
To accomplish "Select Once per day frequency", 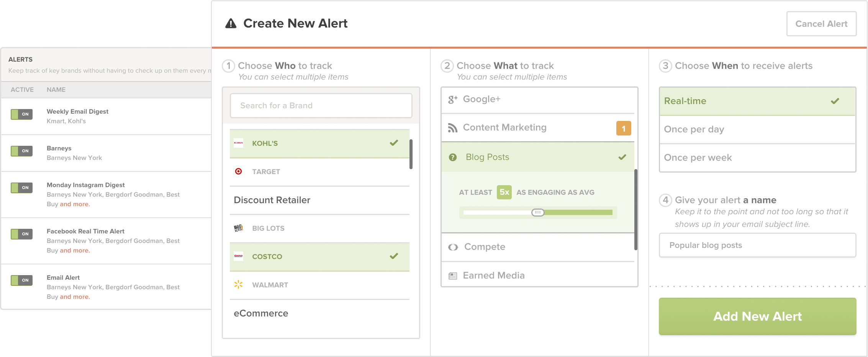I will point(757,130).
